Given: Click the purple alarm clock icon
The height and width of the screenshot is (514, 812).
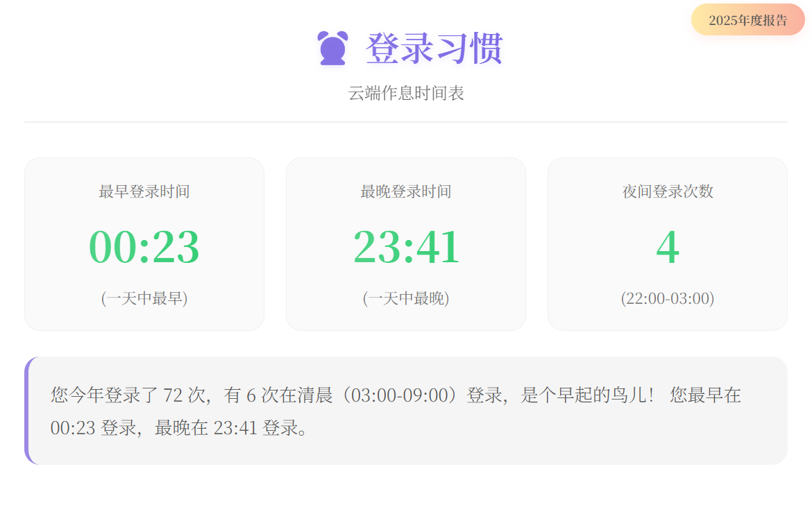Looking at the screenshot, I should 332,48.
